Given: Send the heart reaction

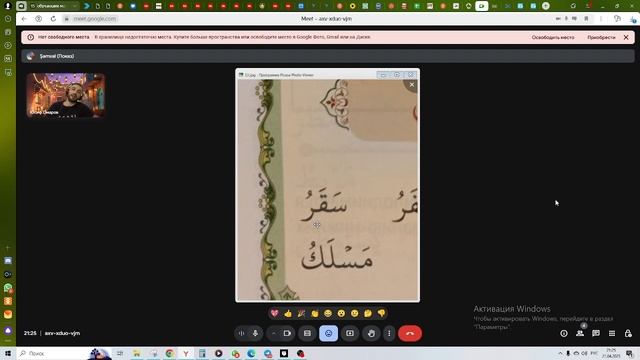Looking at the screenshot, I should pyautogui.click(x=275, y=313).
